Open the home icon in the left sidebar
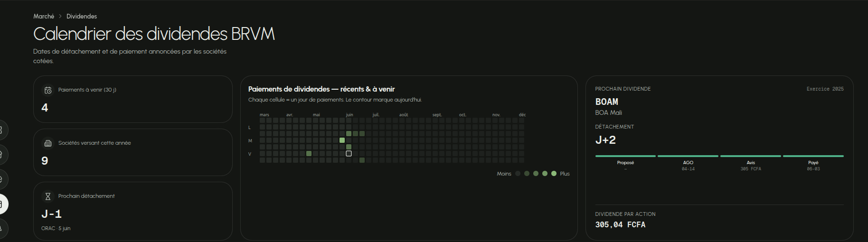868x242 pixels. click(x=1, y=155)
